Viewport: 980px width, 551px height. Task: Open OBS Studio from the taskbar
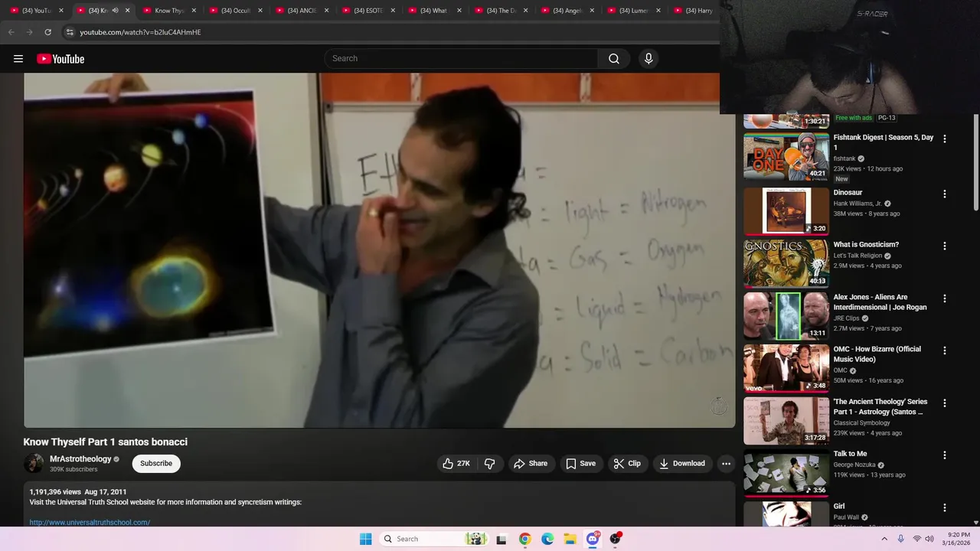(616, 539)
